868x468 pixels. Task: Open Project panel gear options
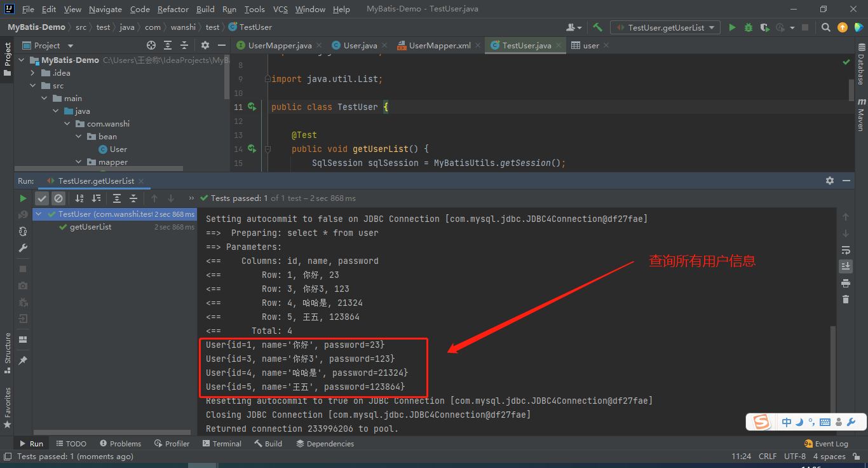pos(205,45)
